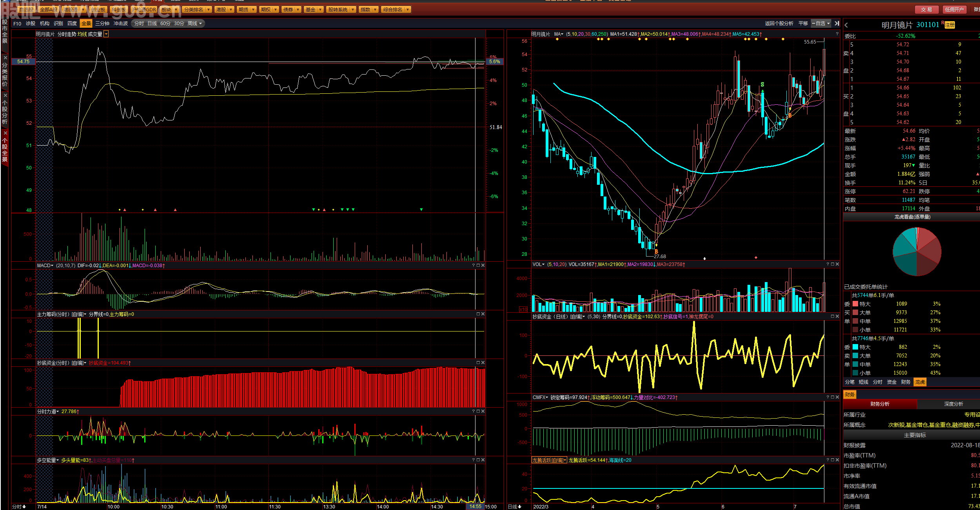Open the 板块 dropdown
980x510 pixels.
[x=169, y=9]
